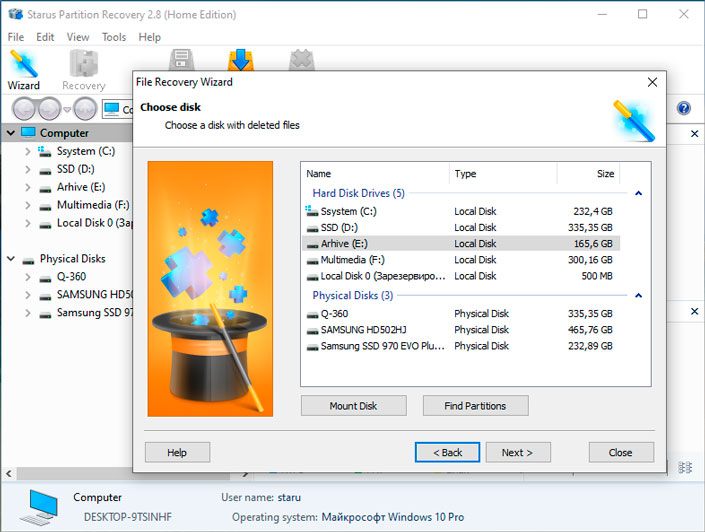The height and width of the screenshot is (532, 705).
Task: Sort the list by Size column
Action: (x=589, y=174)
